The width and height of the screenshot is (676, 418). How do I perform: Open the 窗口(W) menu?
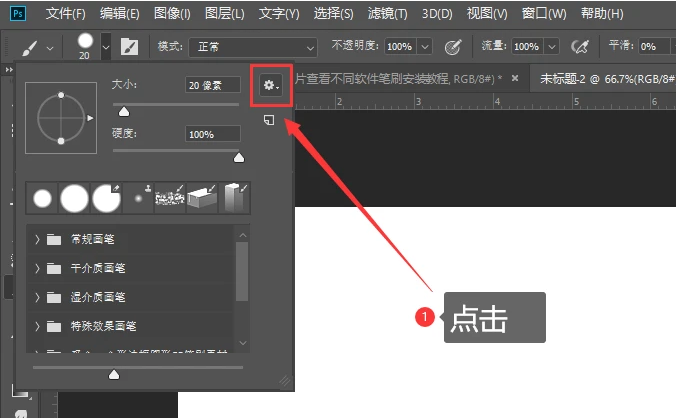[544, 14]
